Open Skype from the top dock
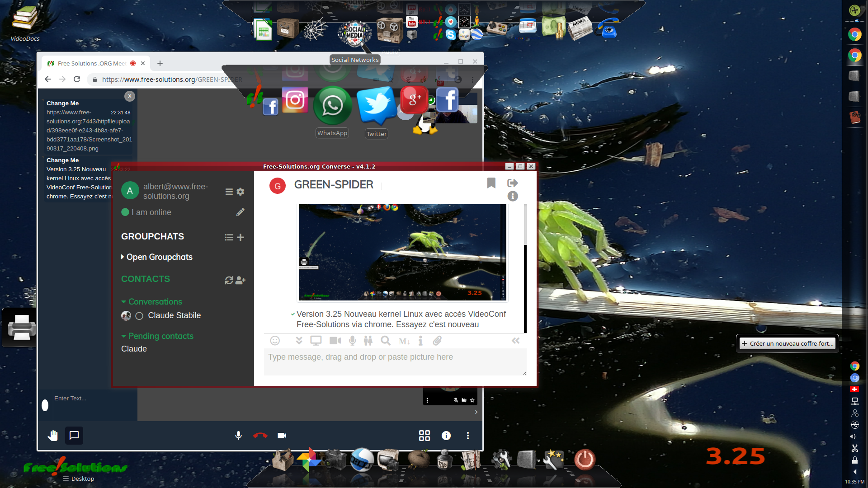Image resolution: width=868 pixels, height=488 pixels. coord(451,34)
